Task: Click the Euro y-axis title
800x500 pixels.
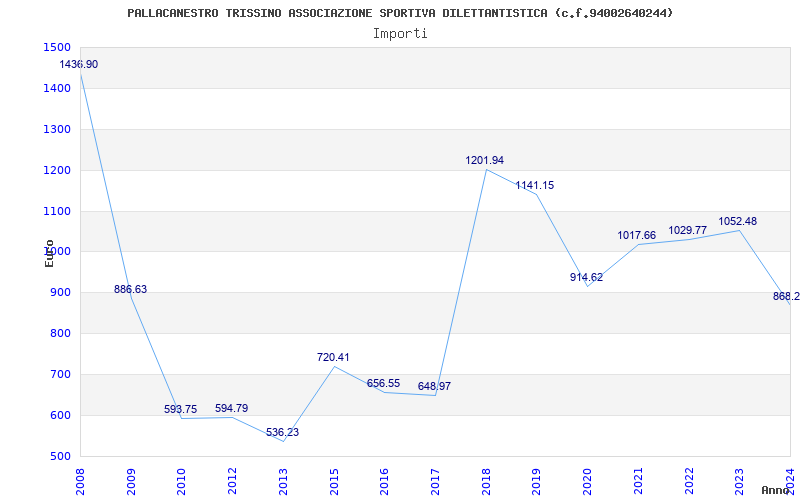Action: pyautogui.click(x=49, y=253)
